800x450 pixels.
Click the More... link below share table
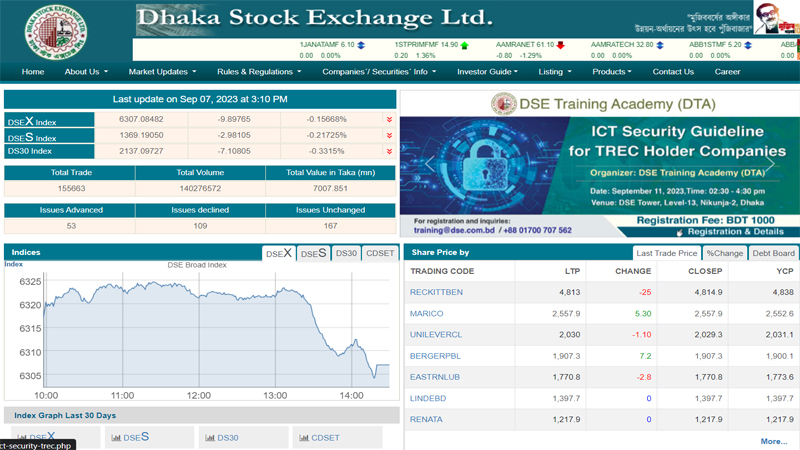click(773, 441)
